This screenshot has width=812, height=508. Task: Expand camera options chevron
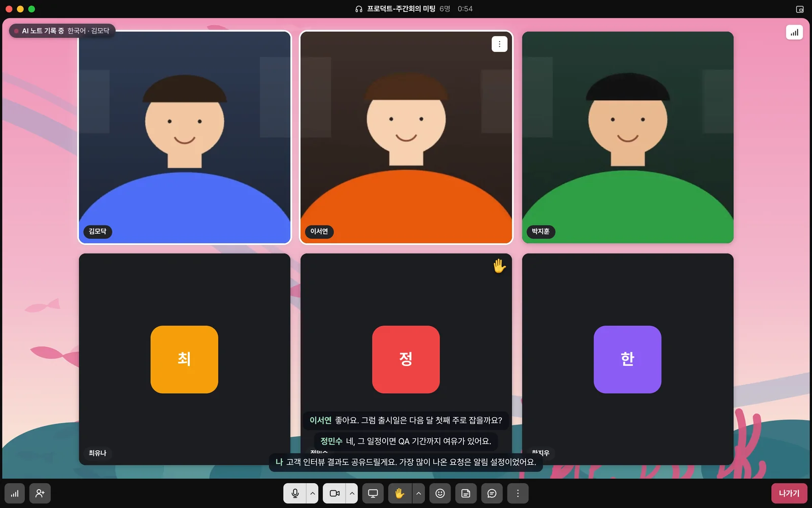point(352,493)
